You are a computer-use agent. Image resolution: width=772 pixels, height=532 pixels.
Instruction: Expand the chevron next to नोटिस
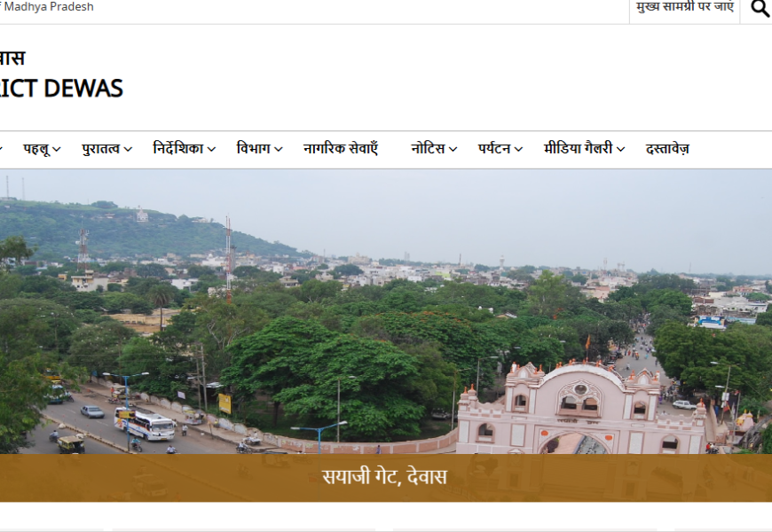(x=453, y=150)
